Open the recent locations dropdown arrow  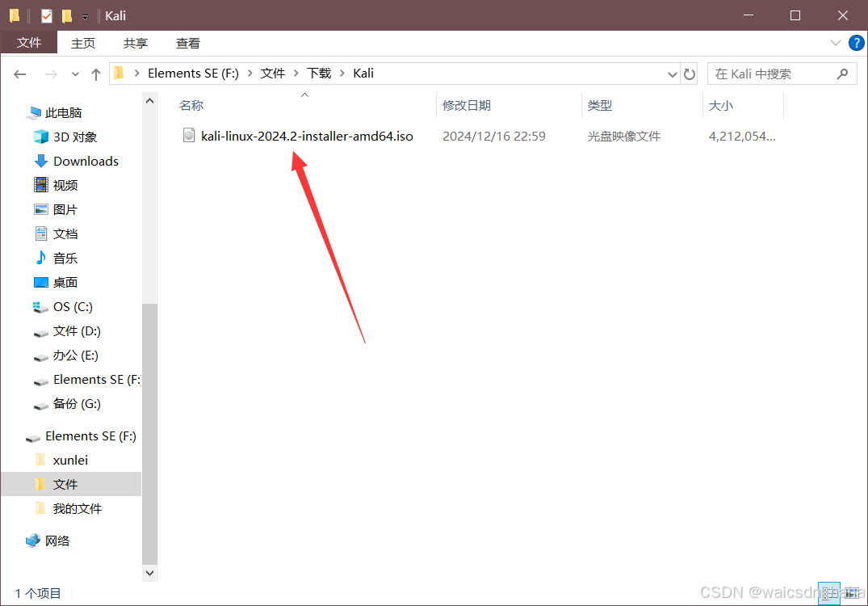75,74
